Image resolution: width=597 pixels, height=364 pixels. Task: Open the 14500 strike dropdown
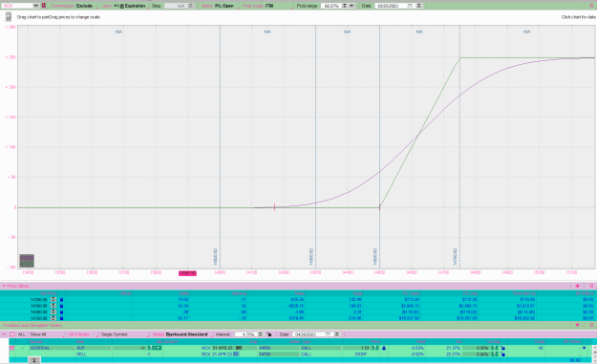coord(278,348)
